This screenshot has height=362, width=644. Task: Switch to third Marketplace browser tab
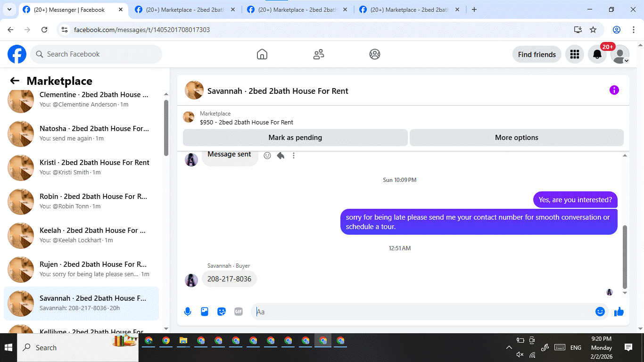pos(297,9)
